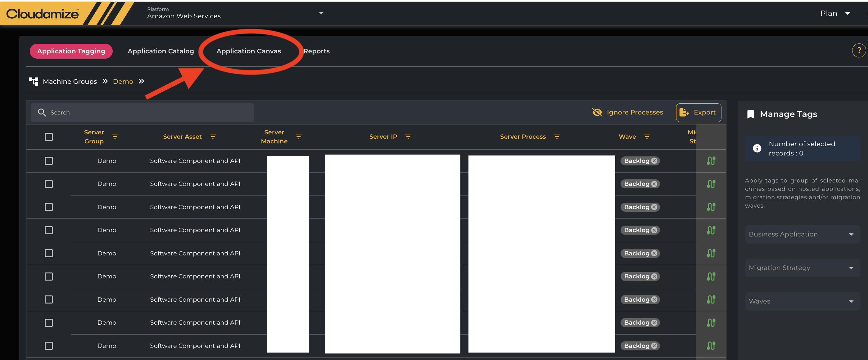868x360 pixels.
Task: Open Server Group column filter icon
Action: coord(115,137)
